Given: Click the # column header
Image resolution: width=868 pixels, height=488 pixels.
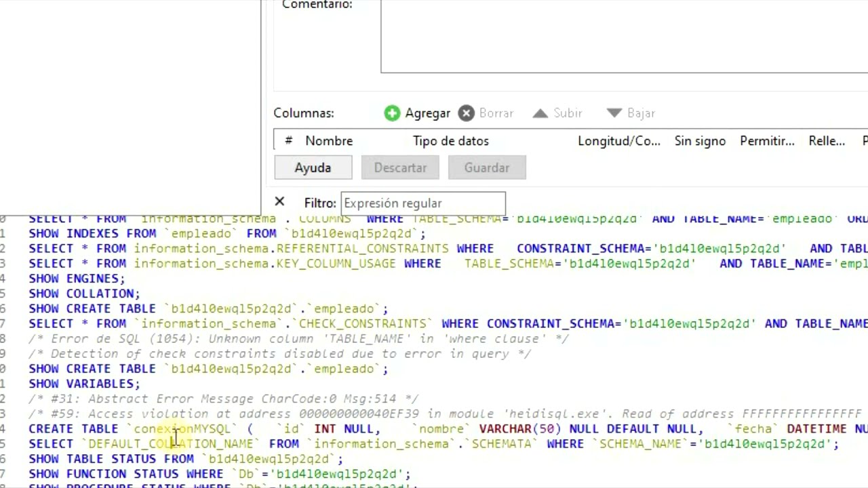Looking at the screenshot, I should [288, 141].
